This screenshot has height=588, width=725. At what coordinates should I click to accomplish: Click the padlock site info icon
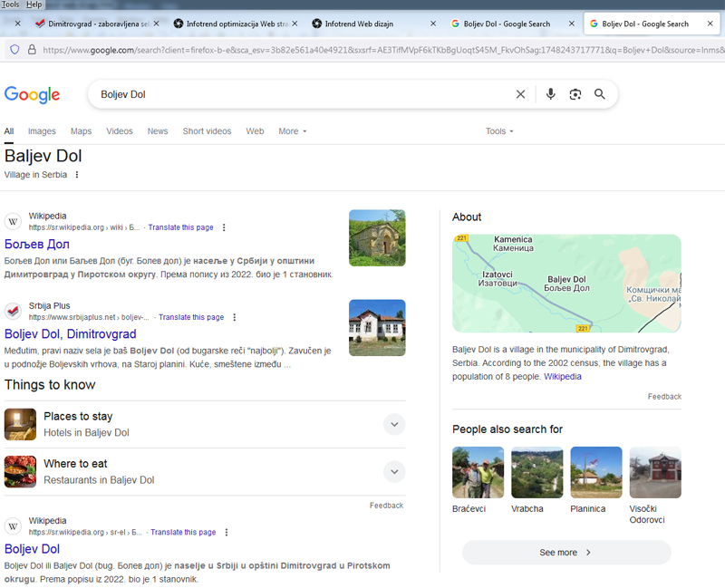(x=32, y=50)
